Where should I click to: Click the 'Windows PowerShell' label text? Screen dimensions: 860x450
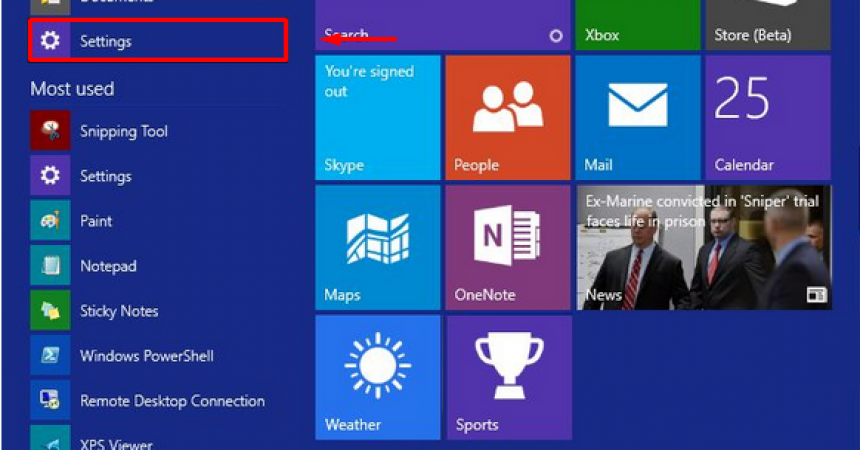click(x=147, y=356)
